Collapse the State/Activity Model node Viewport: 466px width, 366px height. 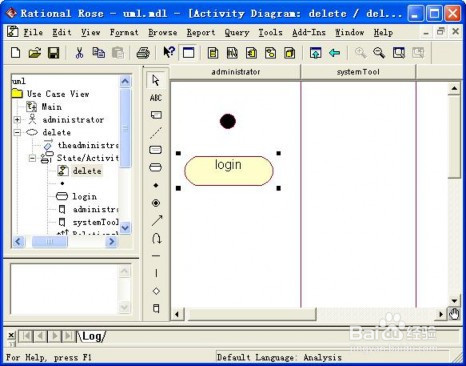click(x=32, y=158)
